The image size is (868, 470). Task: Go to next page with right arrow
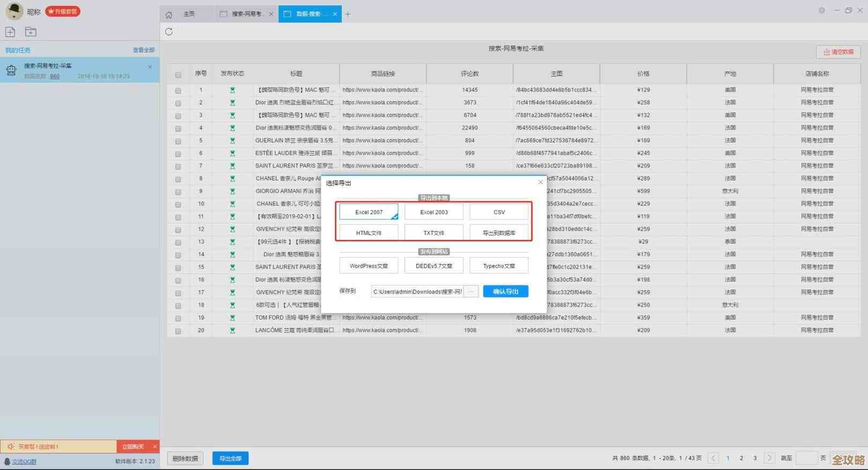[x=769, y=458]
